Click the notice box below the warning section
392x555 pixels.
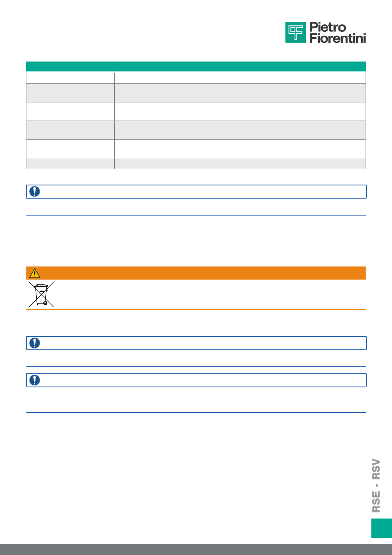click(196, 343)
